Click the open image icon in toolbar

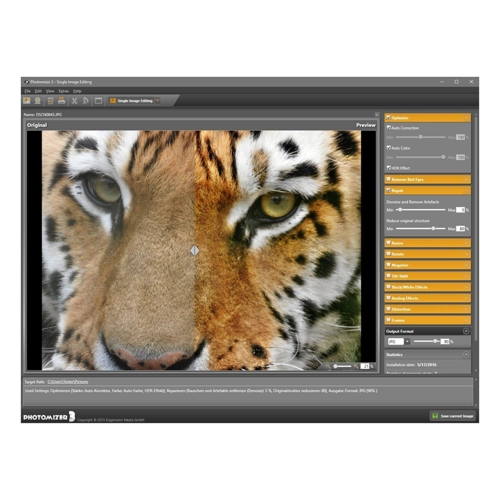pos(27,100)
